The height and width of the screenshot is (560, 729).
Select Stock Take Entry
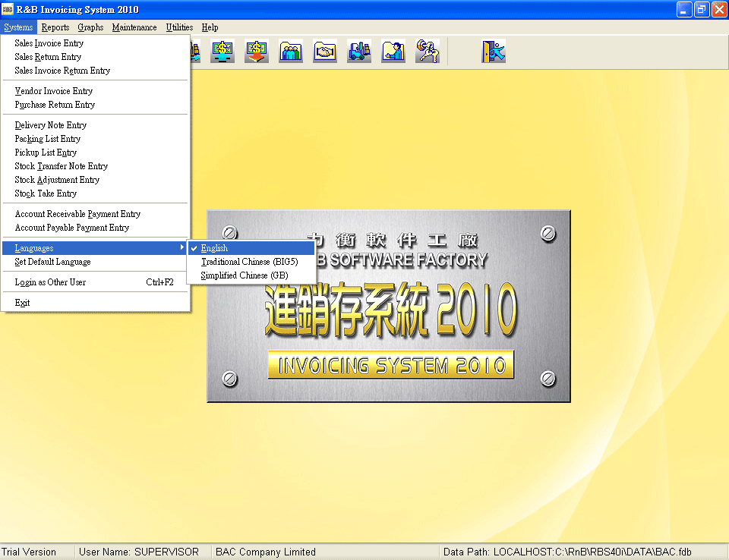pos(96,193)
